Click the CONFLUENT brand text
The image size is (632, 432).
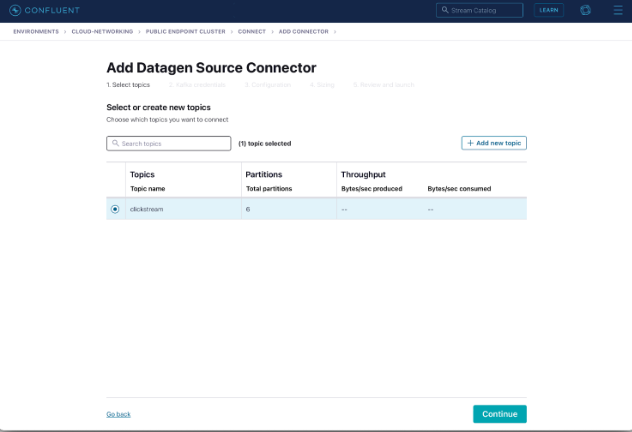click(52, 10)
